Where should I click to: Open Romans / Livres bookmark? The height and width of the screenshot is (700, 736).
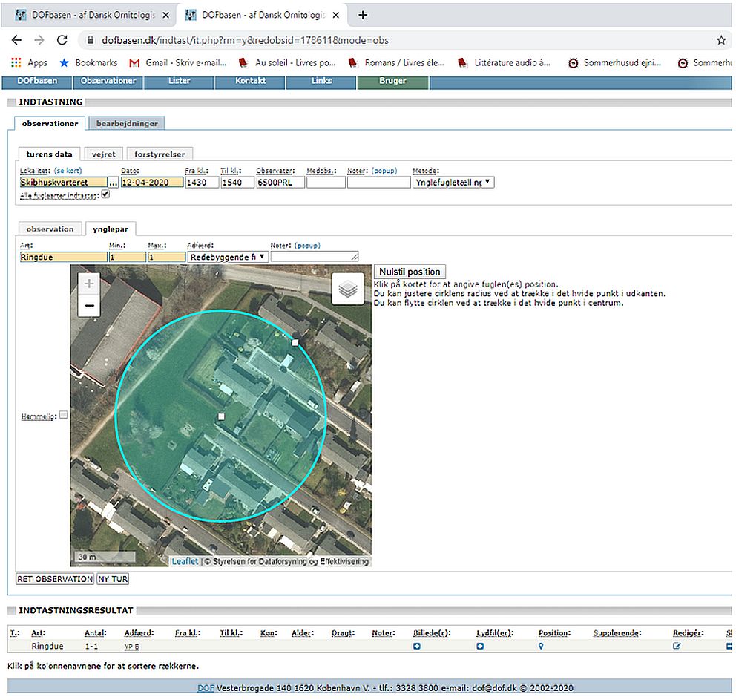396,62
